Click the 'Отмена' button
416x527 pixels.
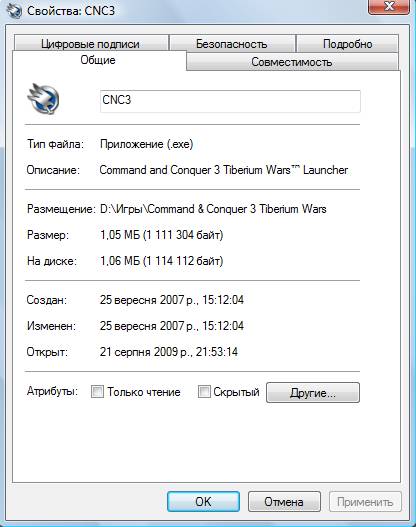tap(284, 501)
